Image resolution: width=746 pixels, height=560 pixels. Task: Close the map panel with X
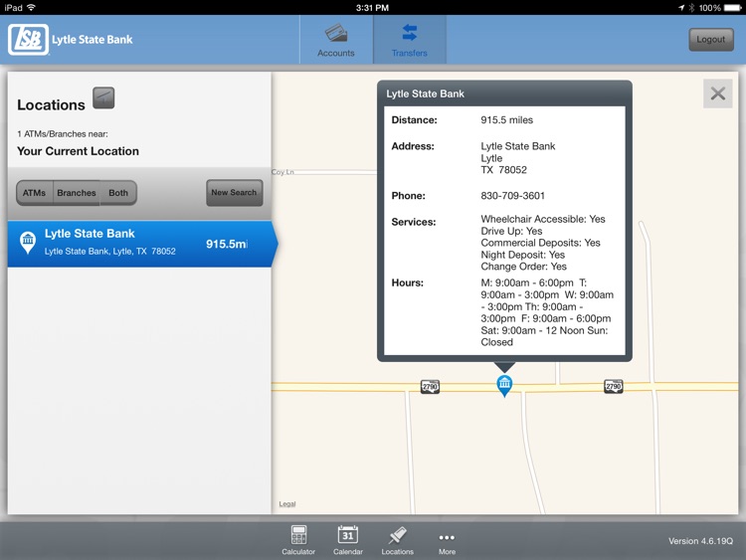717,93
